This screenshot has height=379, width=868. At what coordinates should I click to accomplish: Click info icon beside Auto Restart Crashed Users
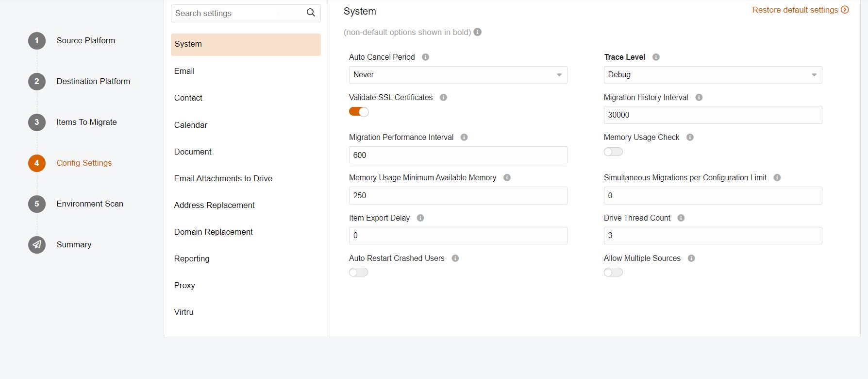[x=455, y=258]
